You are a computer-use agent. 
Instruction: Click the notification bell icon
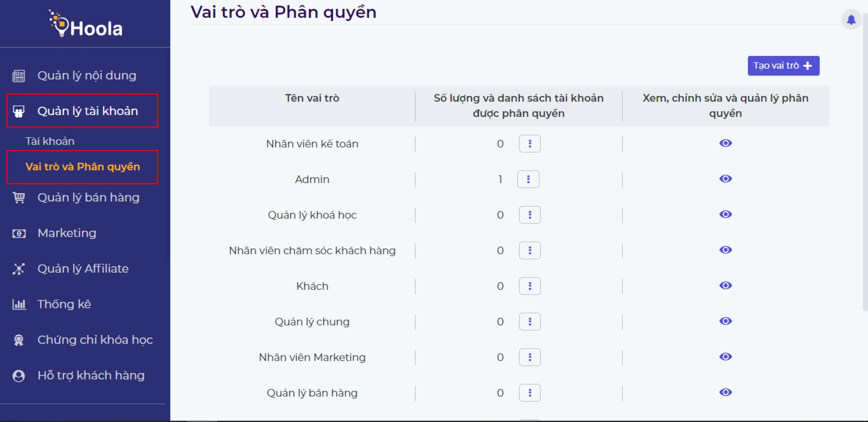pos(851,20)
